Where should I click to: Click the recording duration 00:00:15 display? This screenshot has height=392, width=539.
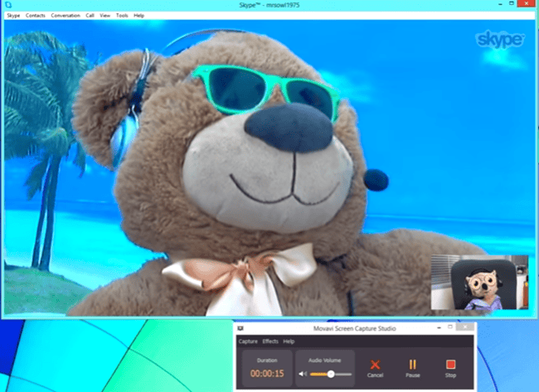click(x=267, y=374)
